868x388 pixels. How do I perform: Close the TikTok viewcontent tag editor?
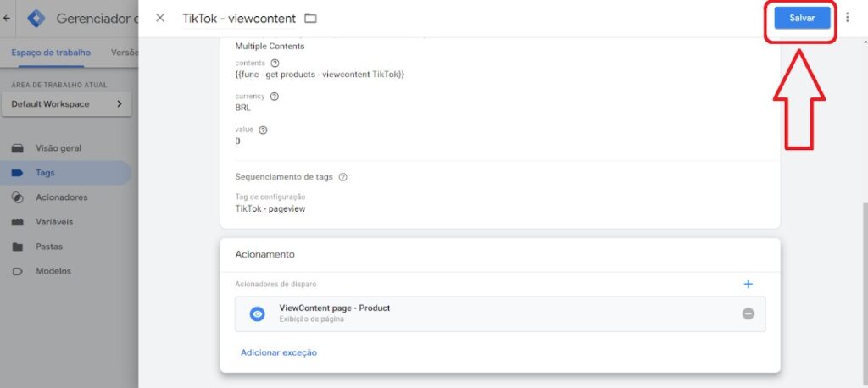pos(160,18)
